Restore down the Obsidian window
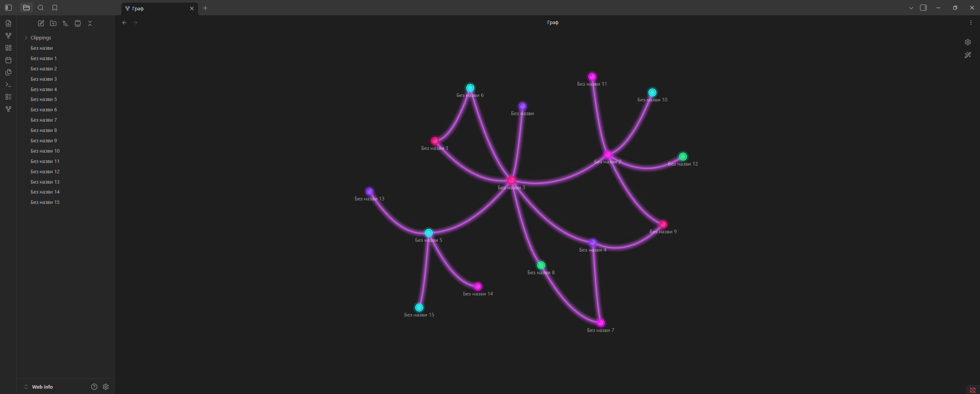This screenshot has width=980, height=394. point(955,8)
